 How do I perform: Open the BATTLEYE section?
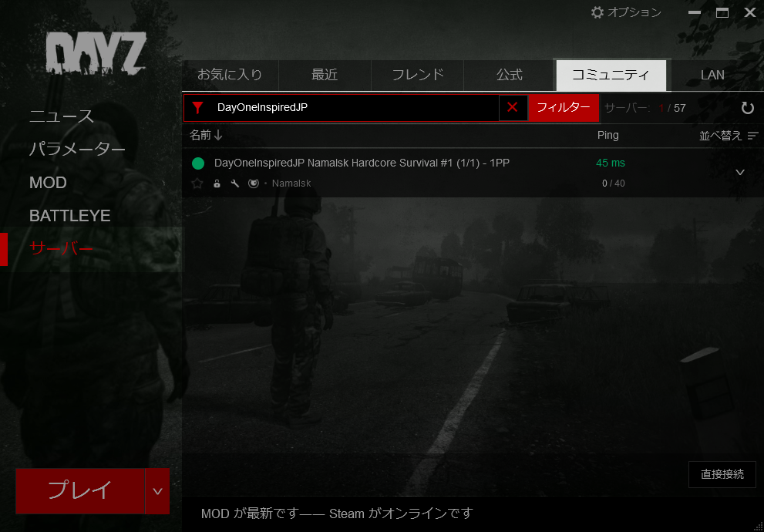(x=69, y=216)
